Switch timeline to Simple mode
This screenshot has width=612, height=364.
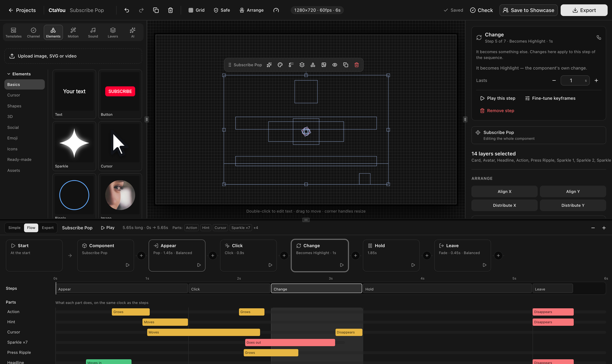15,228
